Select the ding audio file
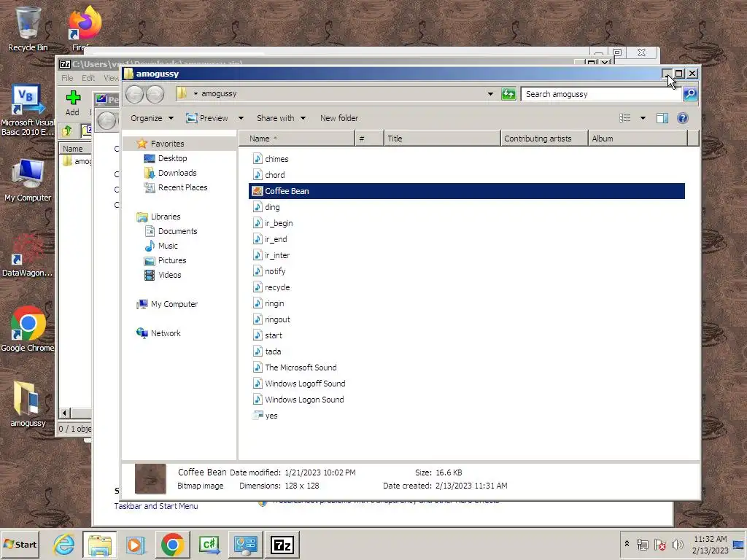This screenshot has width=747, height=560. click(x=266, y=207)
